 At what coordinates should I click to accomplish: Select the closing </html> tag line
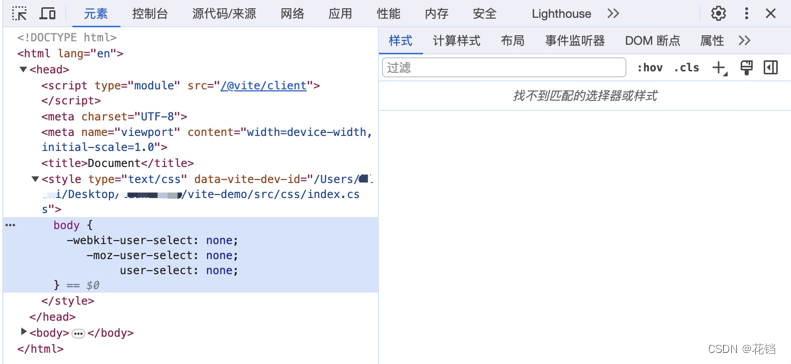coord(40,348)
